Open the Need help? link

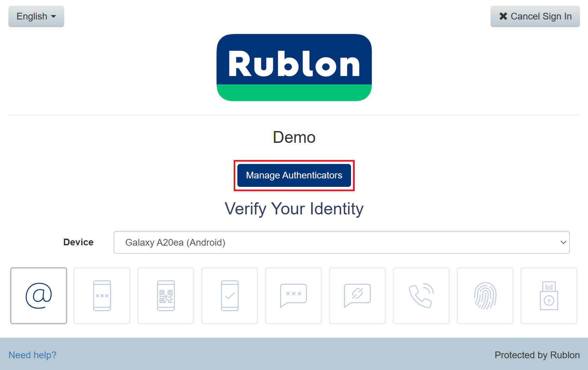point(33,355)
